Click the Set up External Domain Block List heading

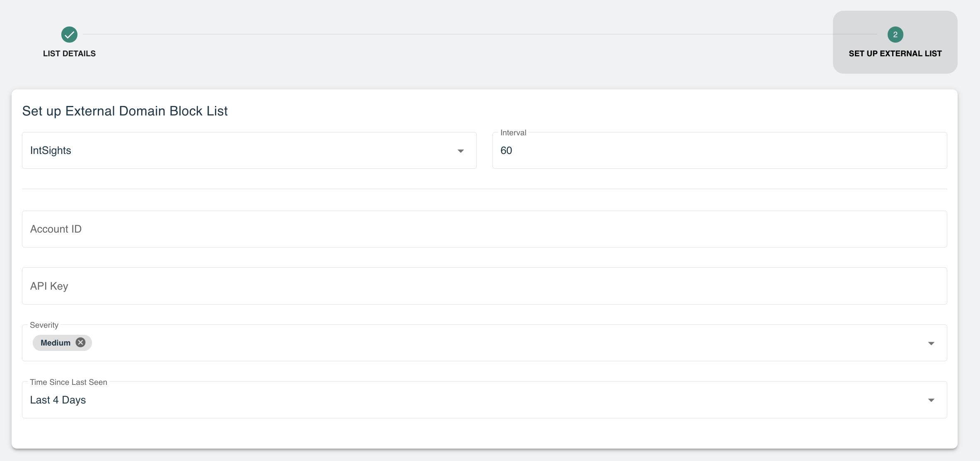pyautogui.click(x=125, y=111)
